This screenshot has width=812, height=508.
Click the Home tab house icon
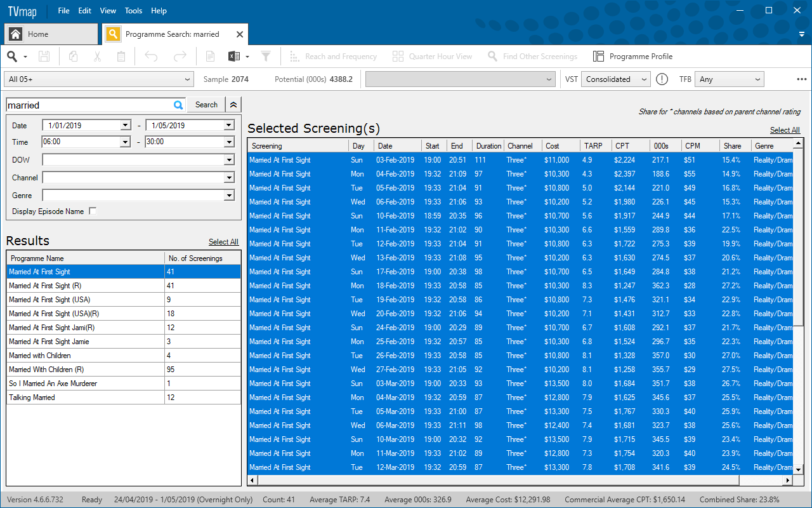(x=16, y=34)
